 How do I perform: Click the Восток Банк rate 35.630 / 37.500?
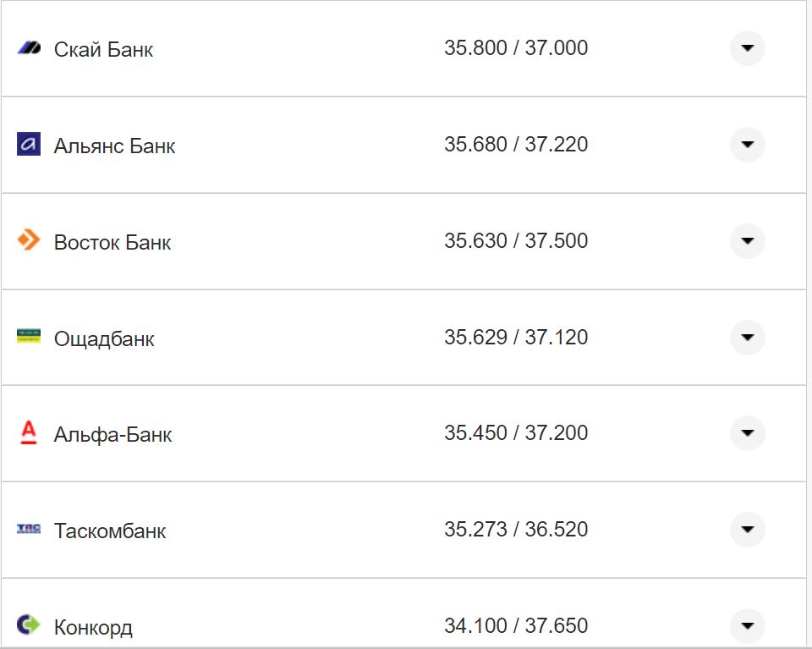click(515, 241)
